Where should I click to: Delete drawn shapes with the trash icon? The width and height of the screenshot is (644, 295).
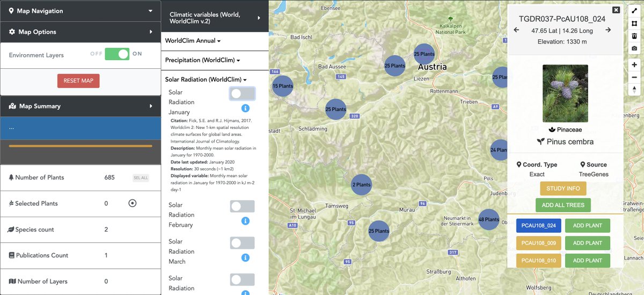pyautogui.click(x=634, y=36)
